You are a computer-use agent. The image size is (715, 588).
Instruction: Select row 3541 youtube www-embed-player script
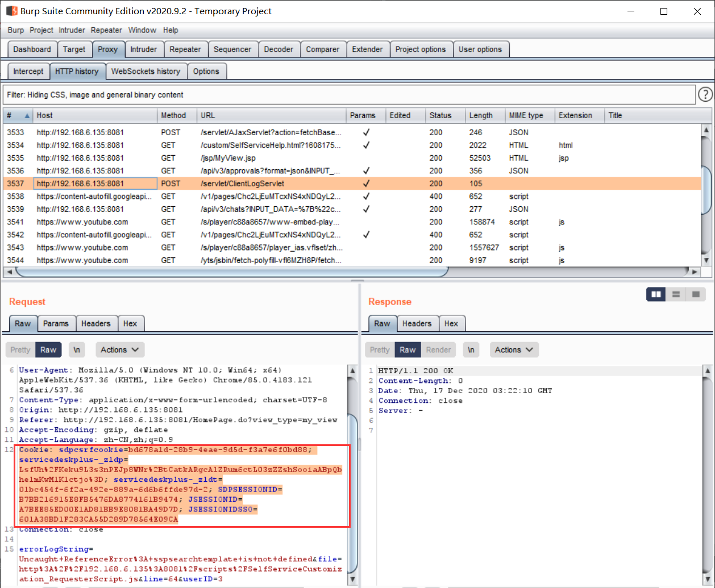352,222
